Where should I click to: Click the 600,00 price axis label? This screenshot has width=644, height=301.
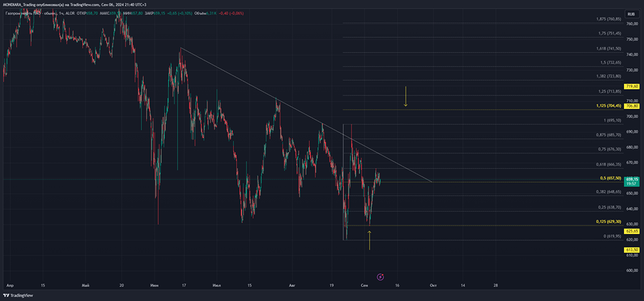[632, 271]
